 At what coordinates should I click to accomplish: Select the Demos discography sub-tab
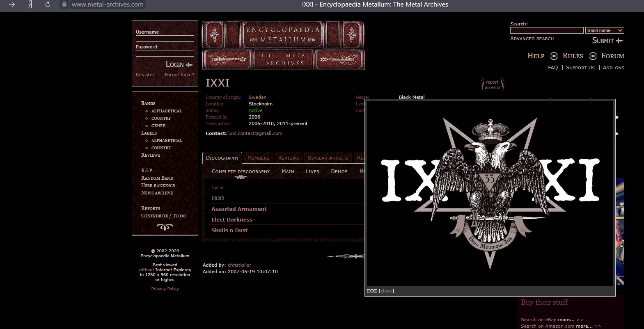(x=339, y=171)
